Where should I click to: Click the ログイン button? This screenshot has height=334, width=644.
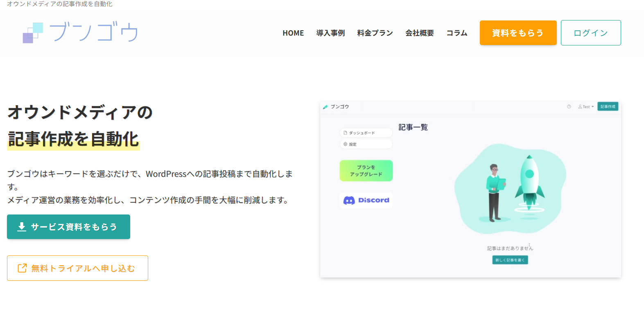(591, 33)
